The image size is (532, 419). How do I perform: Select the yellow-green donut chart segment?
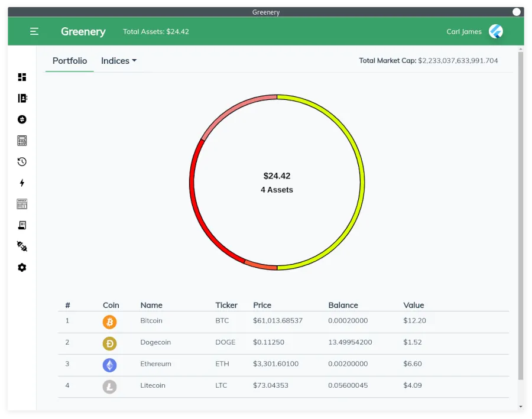click(x=362, y=182)
